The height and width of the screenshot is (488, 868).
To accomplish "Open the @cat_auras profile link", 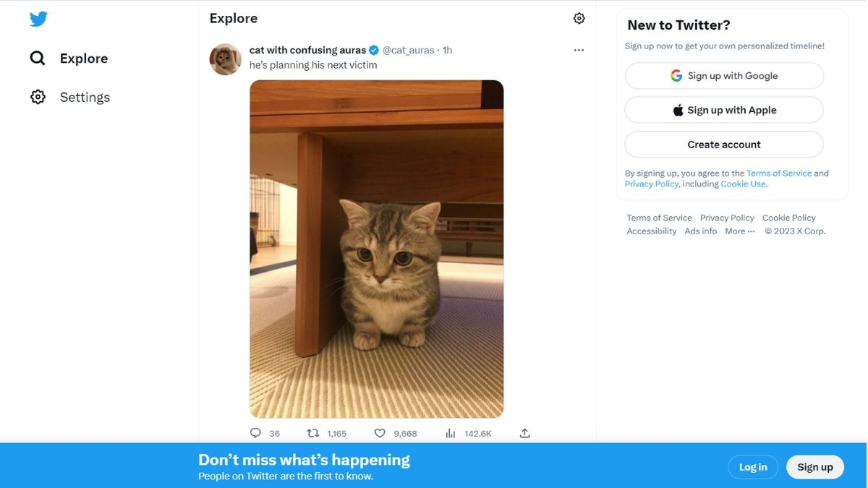I will 408,50.
